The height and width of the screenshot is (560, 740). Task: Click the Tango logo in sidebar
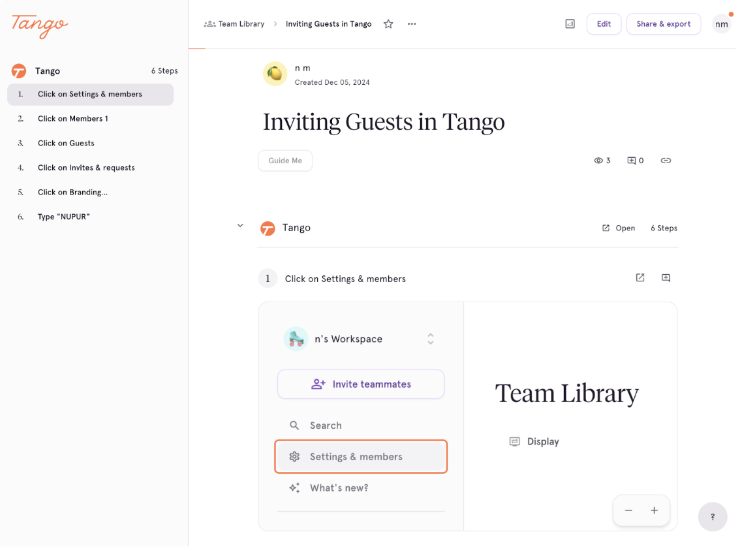40,25
